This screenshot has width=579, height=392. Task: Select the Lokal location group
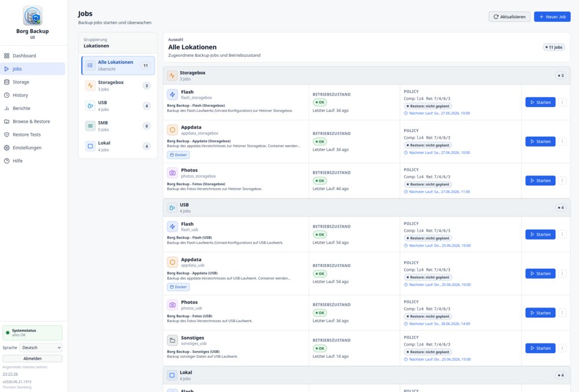click(118, 146)
